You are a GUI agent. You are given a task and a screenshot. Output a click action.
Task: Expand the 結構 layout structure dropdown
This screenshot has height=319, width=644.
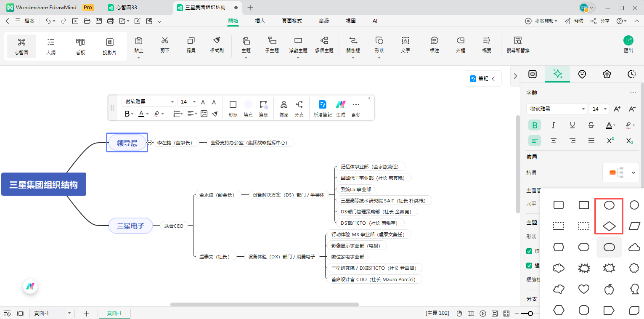(620, 173)
